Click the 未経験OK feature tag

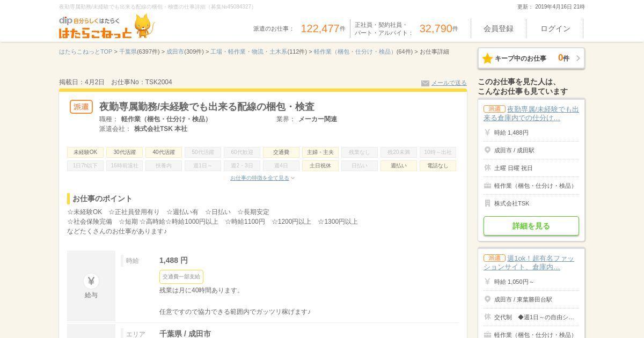85,152
